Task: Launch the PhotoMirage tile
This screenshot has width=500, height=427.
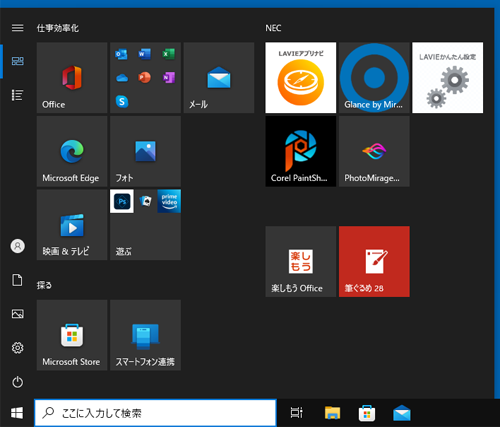Action: coord(374,151)
